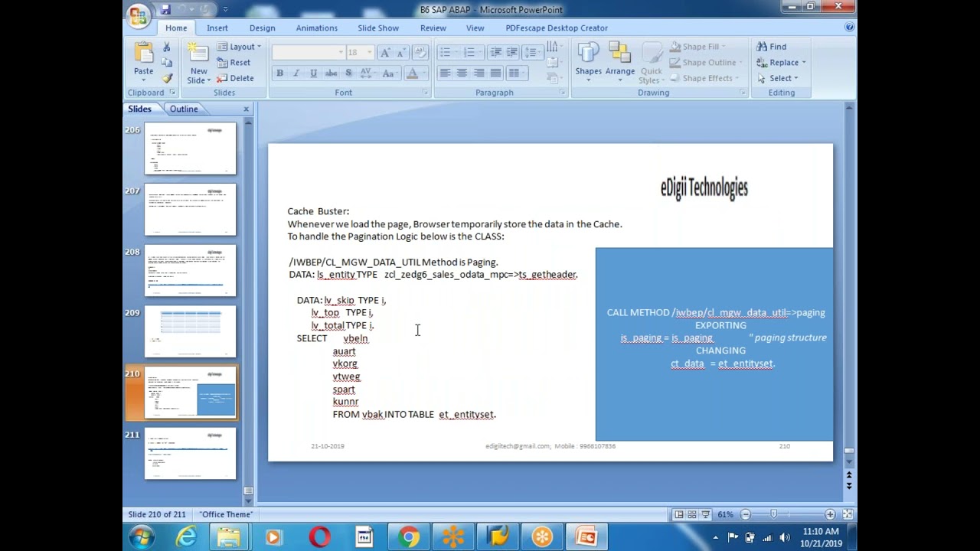Select slide 211 thumbnail
This screenshot has width=980, height=551.
191,454
